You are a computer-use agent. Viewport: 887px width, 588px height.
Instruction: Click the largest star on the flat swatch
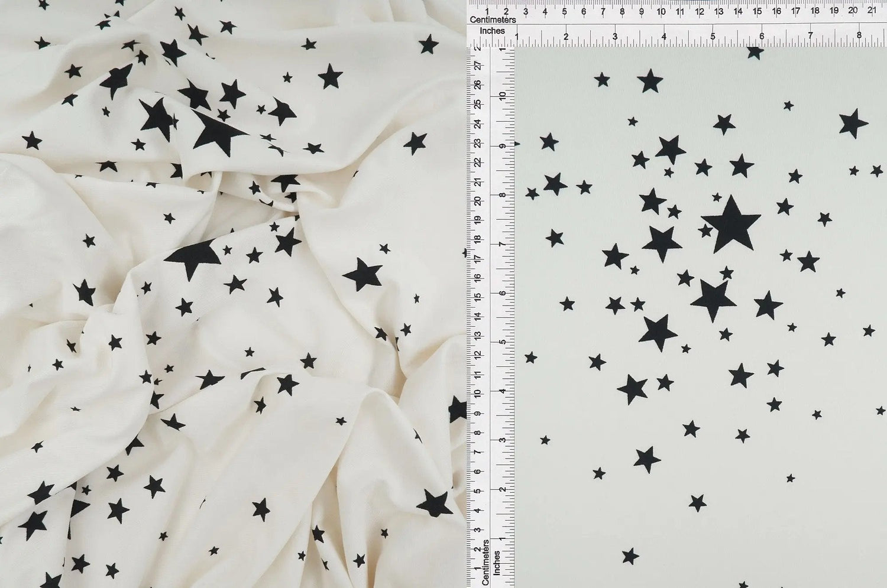pos(731,225)
